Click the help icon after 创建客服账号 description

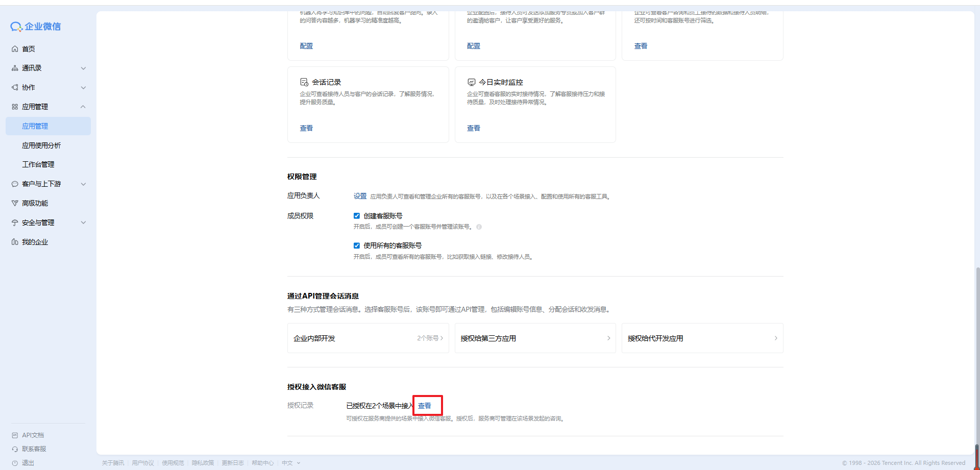click(x=479, y=227)
